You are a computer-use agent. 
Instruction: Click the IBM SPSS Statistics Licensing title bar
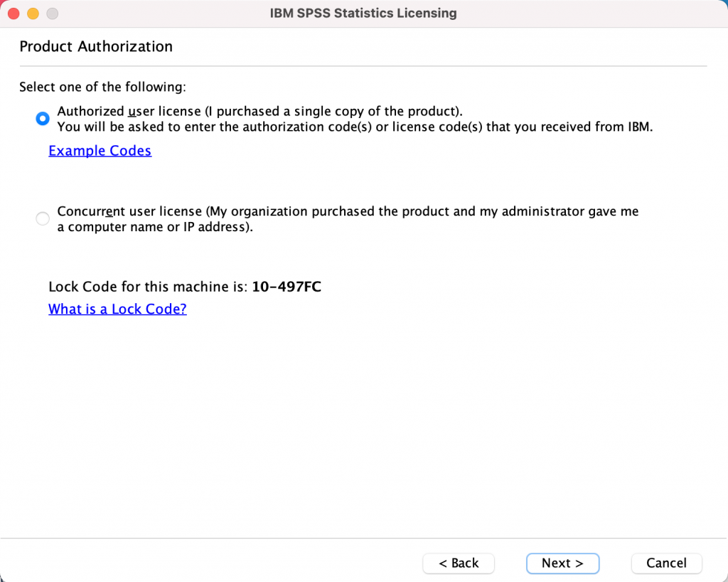pos(363,13)
